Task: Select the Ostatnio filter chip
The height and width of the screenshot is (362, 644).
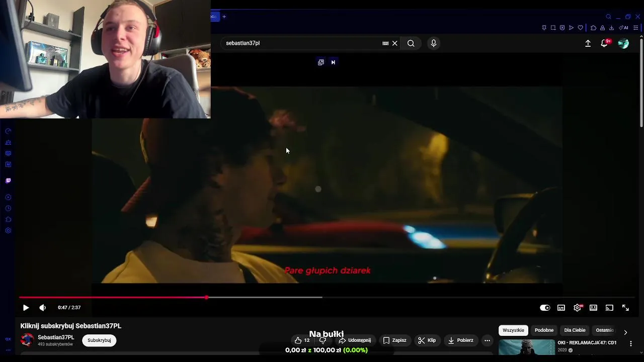Action: tap(605, 330)
